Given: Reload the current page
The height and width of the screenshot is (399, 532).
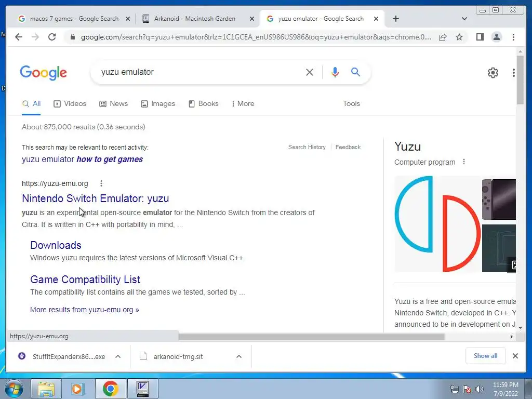Looking at the screenshot, I should (52, 37).
